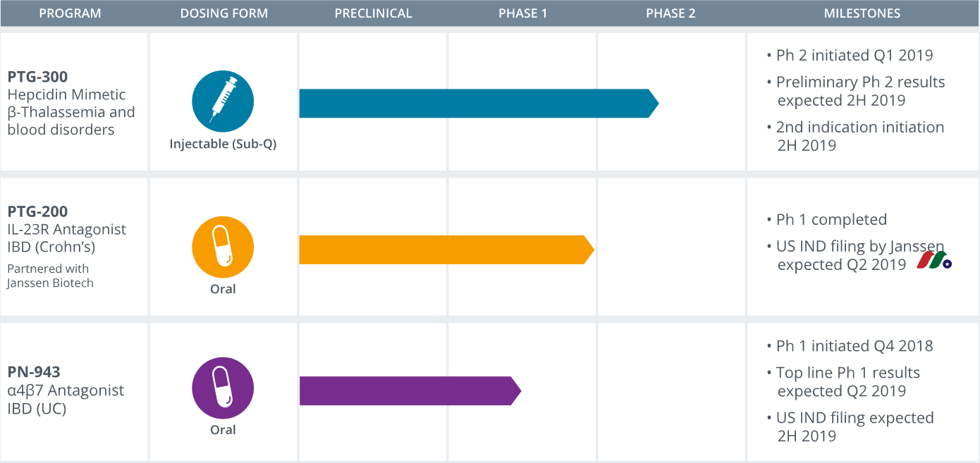Viewport: 980px width, 463px height.
Task: Click the orange PTG-200 progress bar
Action: [447, 249]
